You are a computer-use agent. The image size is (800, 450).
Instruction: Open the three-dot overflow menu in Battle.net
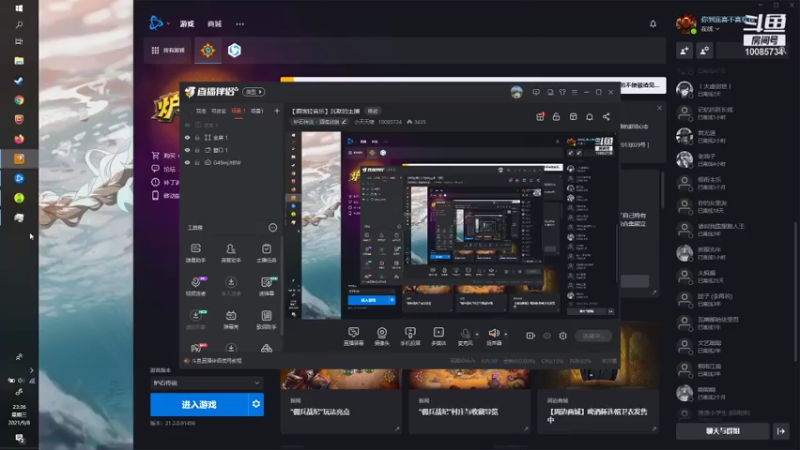click(x=240, y=24)
